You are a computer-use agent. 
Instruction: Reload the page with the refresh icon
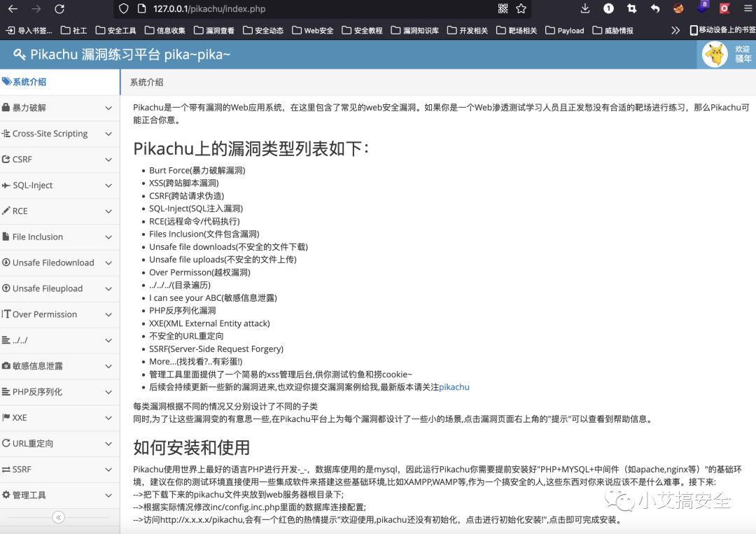[x=59, y=8]
